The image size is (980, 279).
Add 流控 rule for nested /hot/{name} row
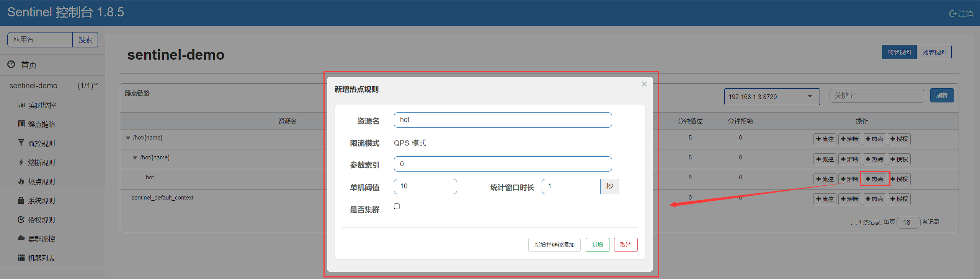[825, 159]
